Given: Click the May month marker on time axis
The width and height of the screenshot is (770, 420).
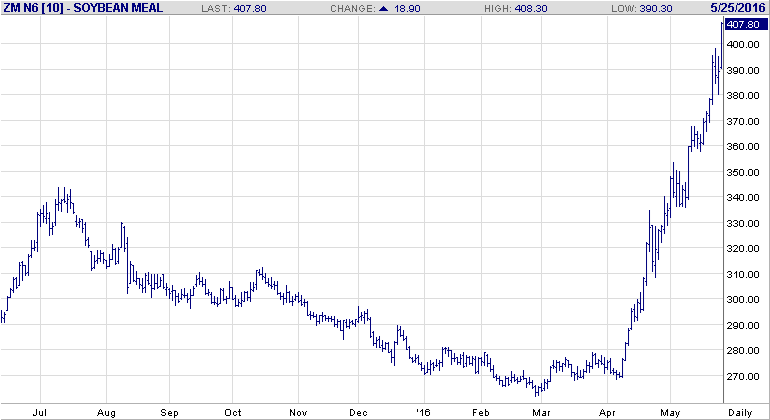Looking at the screenshot, I should coord(669,411).
